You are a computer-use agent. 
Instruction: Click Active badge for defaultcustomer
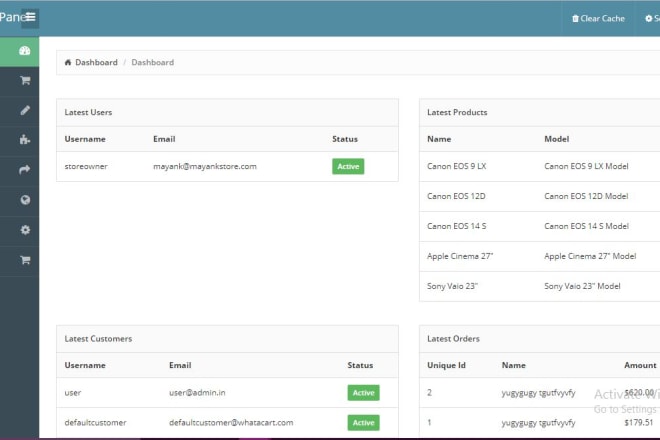point(363,422)
